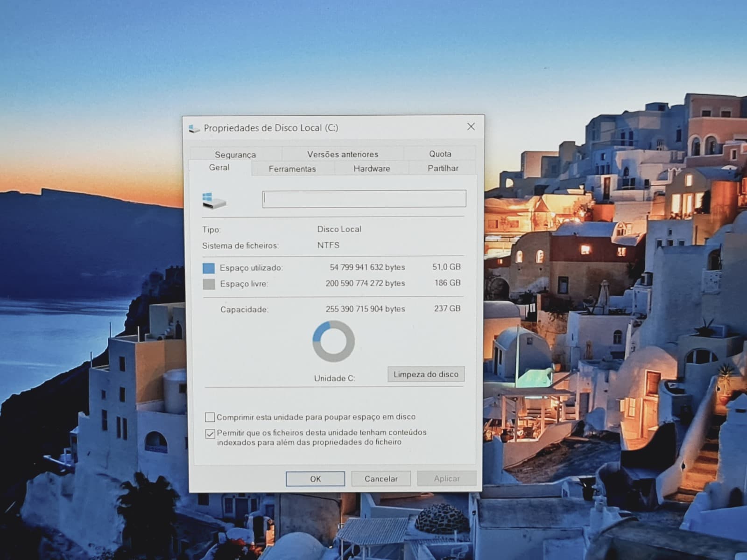Go to the Ferramentas tab
This screenshot has height=560, width=747.
(292, 168)
